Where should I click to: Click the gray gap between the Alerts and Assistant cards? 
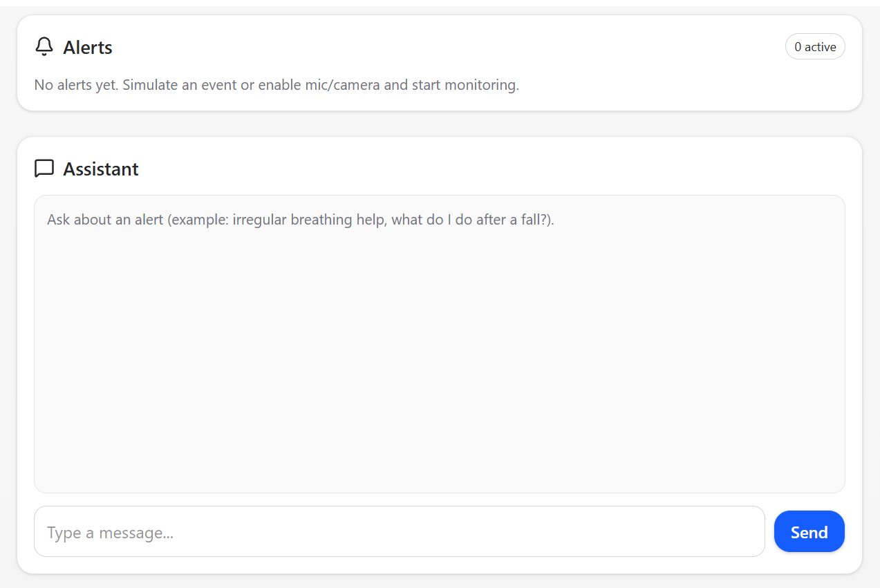pos(440,124)
